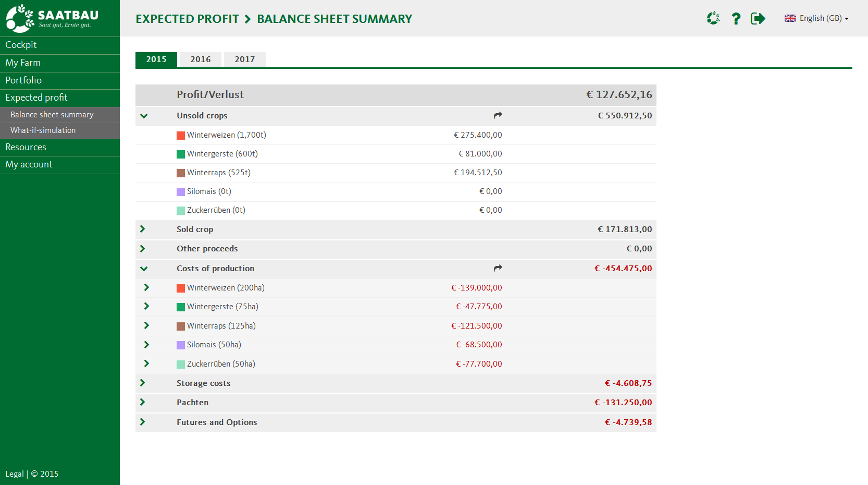Click share arrow on Unsold crops row
The image size is (868, 485).
click(498, 115)
